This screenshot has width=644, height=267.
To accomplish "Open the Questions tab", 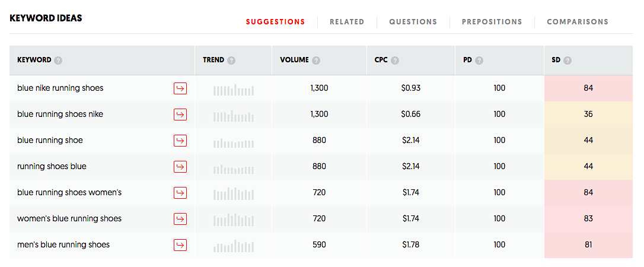I will tap(413, 22).
